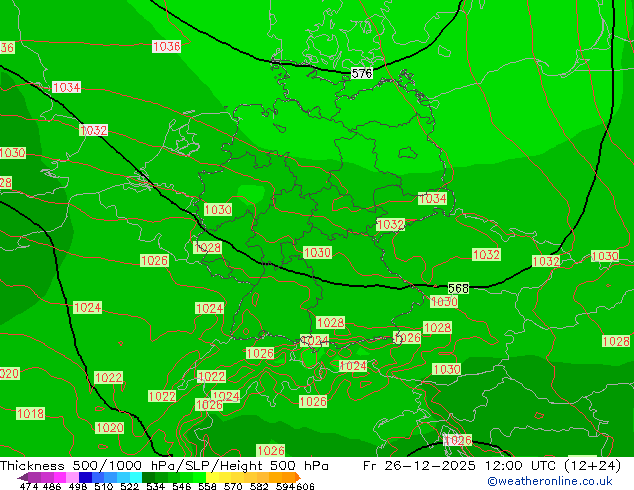
Task: Click the 510 legend scale value
Action: pos(104,486)
